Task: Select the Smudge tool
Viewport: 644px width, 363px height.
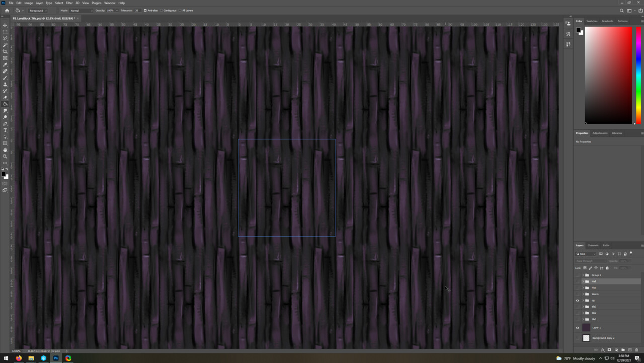Action: [5, 111]
